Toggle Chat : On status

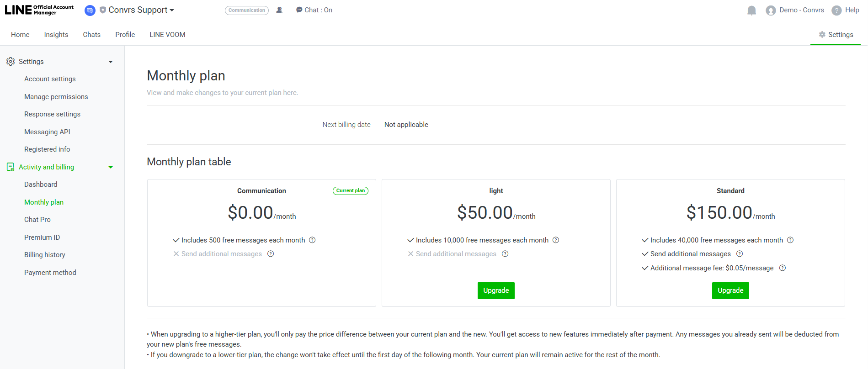click(314, 10)
